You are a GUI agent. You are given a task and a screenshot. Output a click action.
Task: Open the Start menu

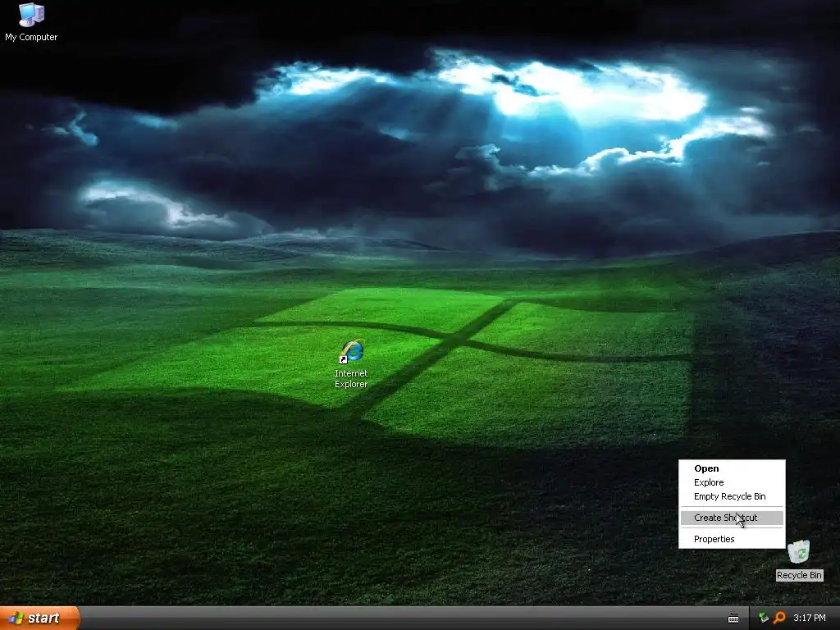(39, 618)
